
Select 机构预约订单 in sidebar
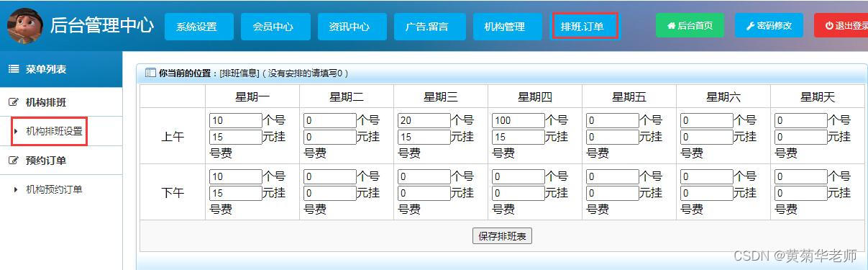54,189
